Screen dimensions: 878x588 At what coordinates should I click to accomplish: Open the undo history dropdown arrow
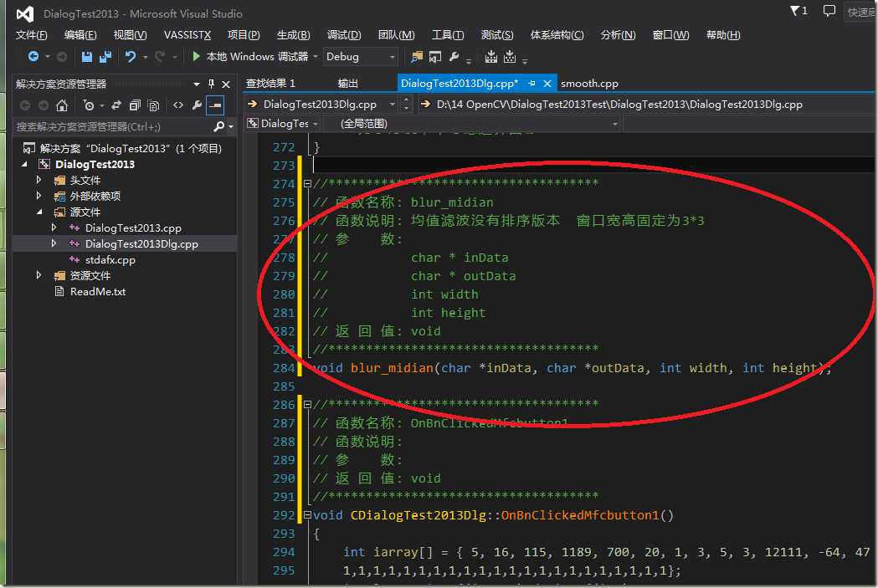(x=145, y=57)
